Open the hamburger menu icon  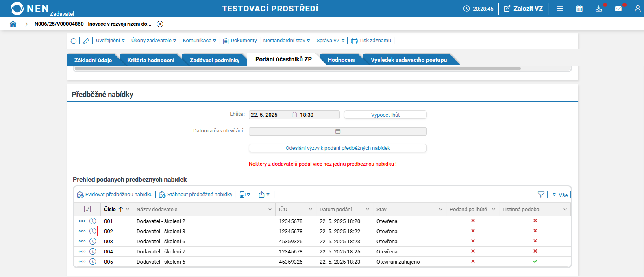coord(560,9)
